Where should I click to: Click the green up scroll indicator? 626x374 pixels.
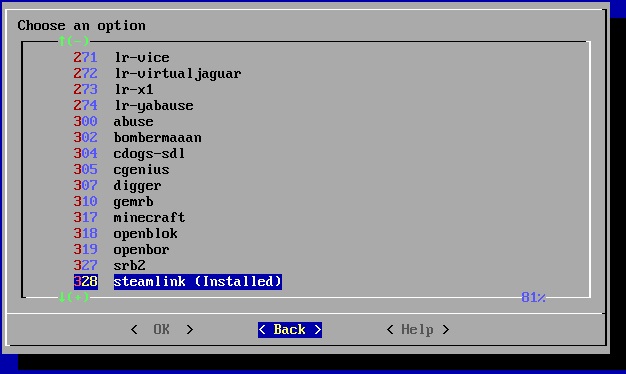pos(74,41)
